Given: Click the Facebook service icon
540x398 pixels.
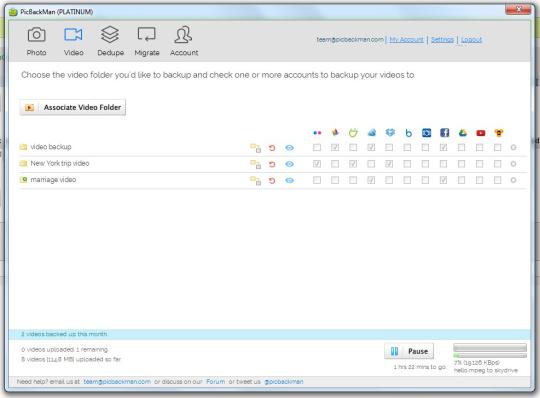Looking at the screenshot, I should tap(445, 133).
